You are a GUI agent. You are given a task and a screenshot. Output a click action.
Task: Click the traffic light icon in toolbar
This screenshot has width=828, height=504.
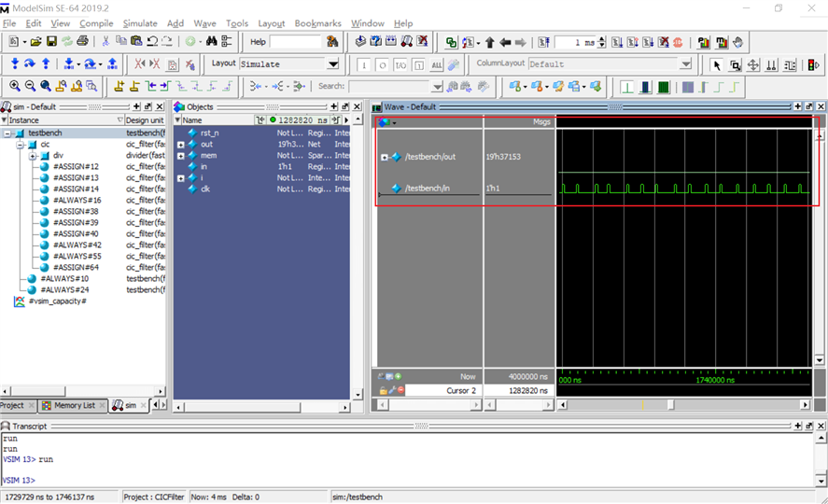click(813, 65)
